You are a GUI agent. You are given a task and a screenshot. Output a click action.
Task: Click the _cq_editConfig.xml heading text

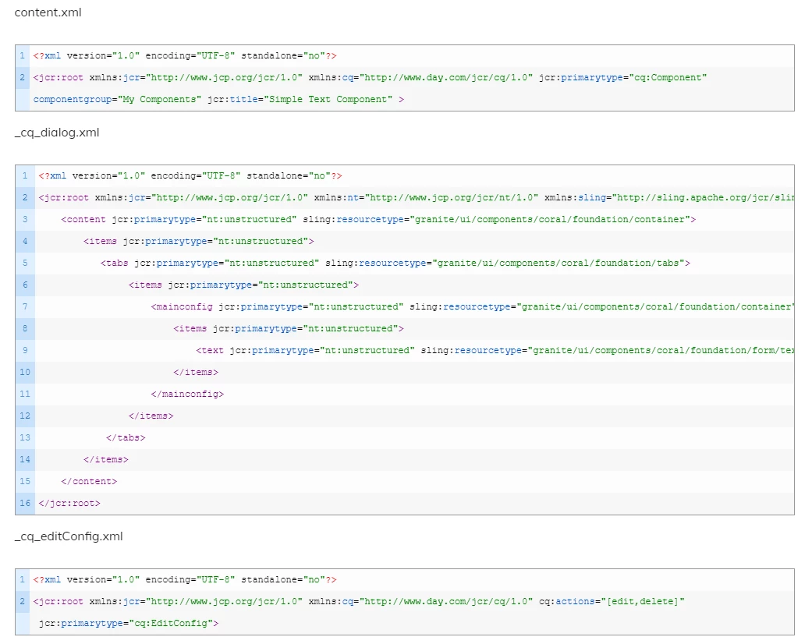pyautogui.click(x=69, y=536)
